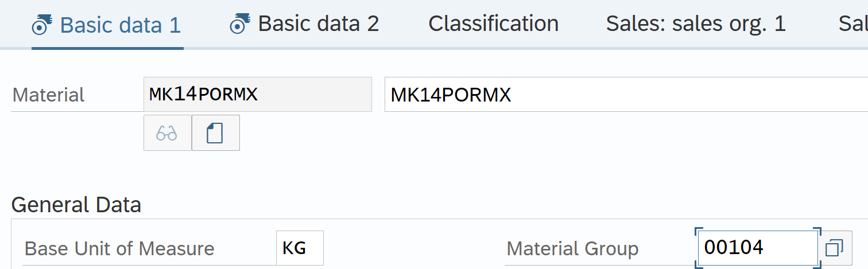The width and height of the screenshot is (868, 269).
Task: Click the blue underline beneath Basic data 1
Action: 107,48
